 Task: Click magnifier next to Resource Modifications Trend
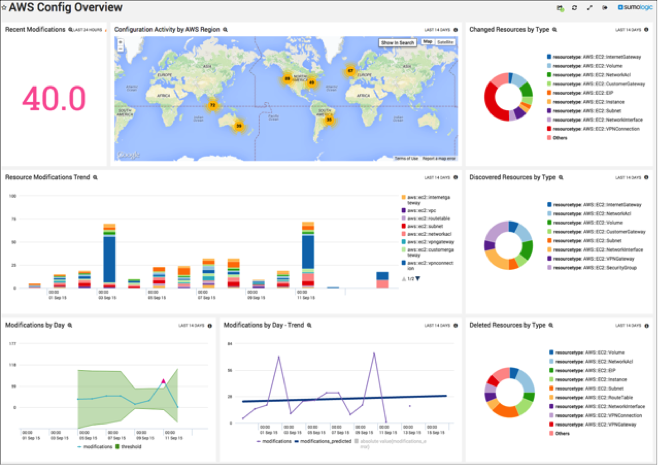click(95, 178)
